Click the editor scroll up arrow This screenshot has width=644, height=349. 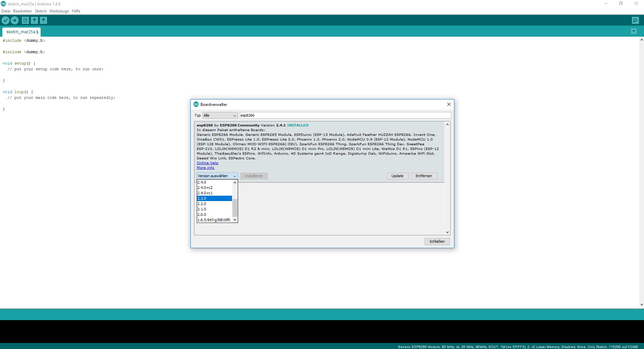[x=641, y=40]
